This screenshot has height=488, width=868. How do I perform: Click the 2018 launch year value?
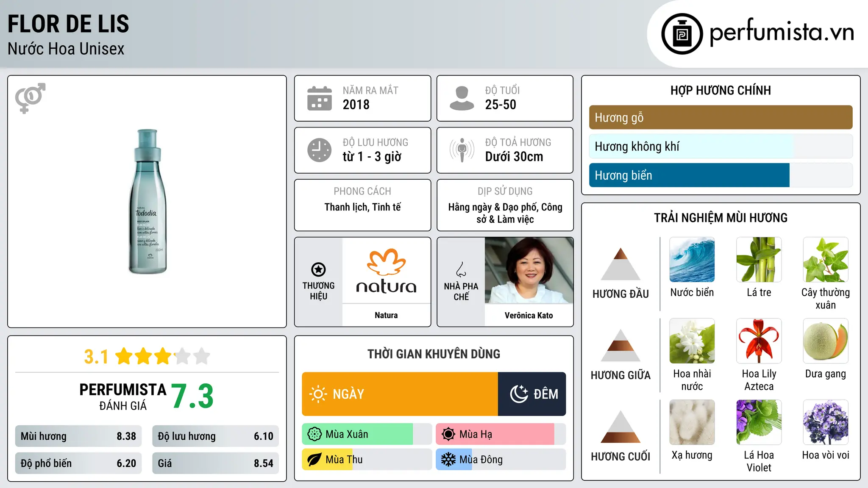pos(356,105)
